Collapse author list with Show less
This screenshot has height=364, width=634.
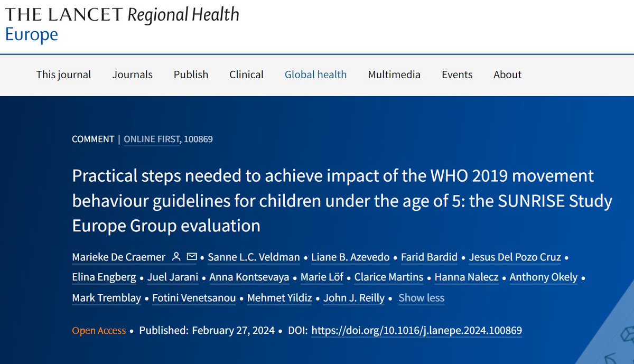(x=421, y=298)
